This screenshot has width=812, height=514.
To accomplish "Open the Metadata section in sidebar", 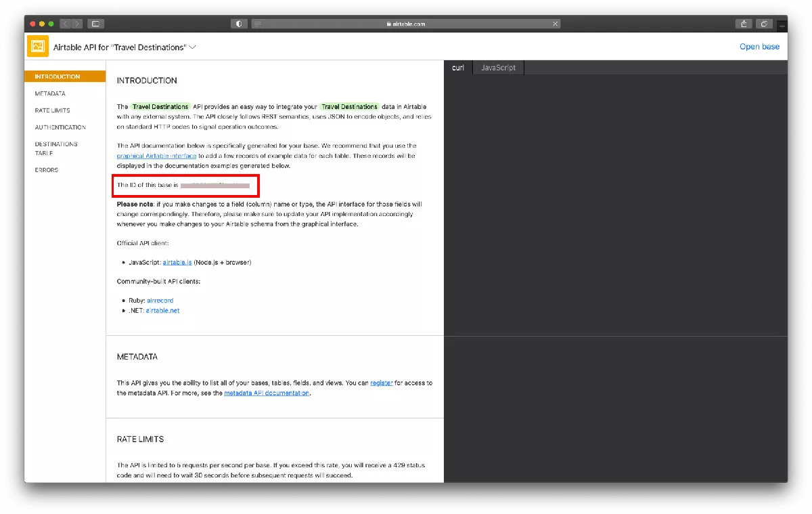I will tap(50, 93).
